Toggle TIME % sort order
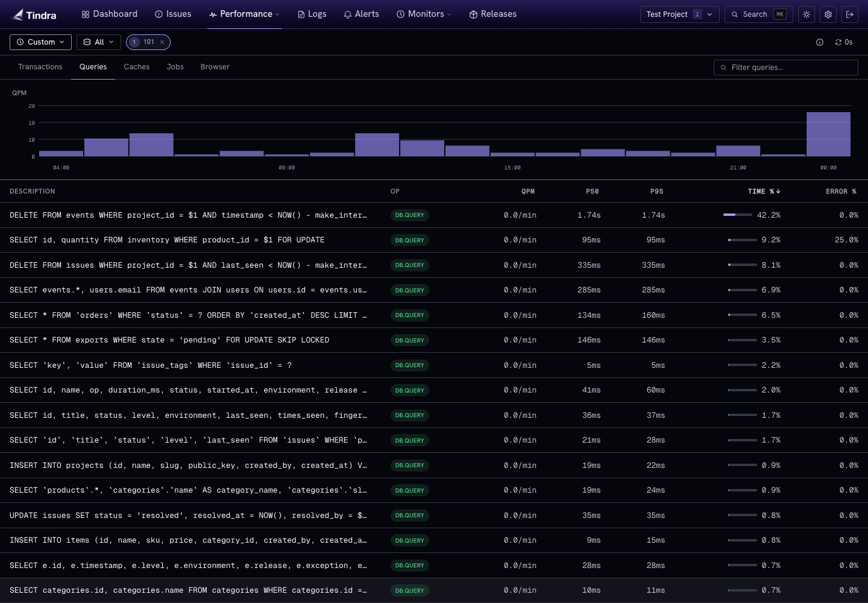This screenshot has height=603, width=868. coord(764,191)
